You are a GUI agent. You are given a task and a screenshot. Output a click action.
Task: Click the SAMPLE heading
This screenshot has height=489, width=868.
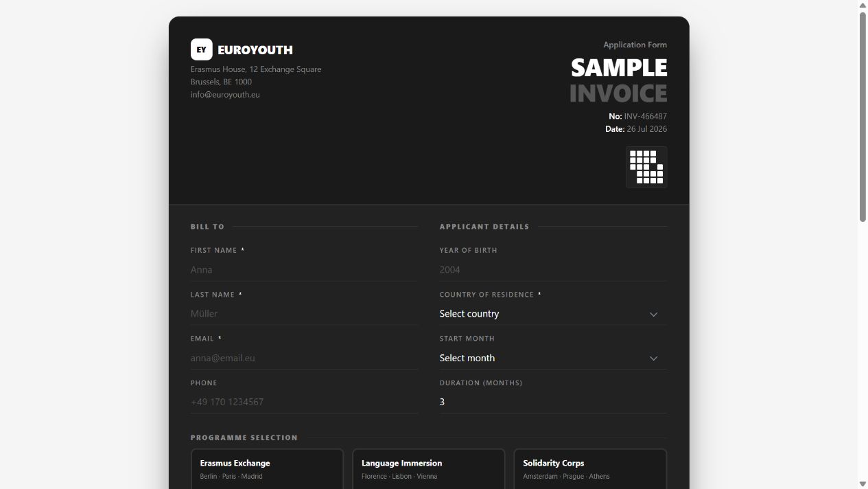point(619,67)
